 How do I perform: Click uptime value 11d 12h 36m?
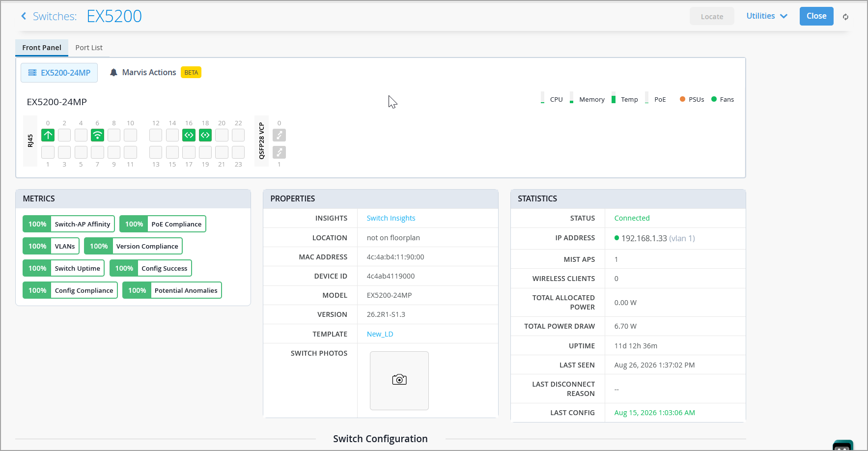click(636, 346)
